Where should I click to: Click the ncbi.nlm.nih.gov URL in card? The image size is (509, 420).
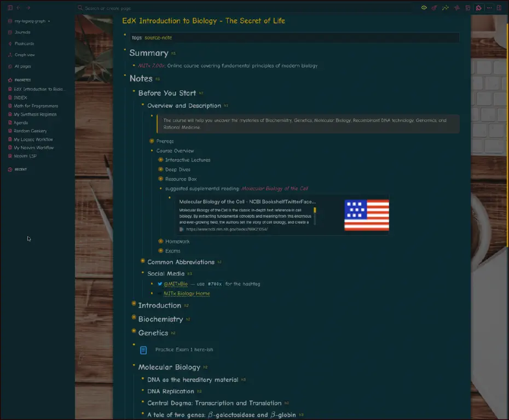[227, 229]
